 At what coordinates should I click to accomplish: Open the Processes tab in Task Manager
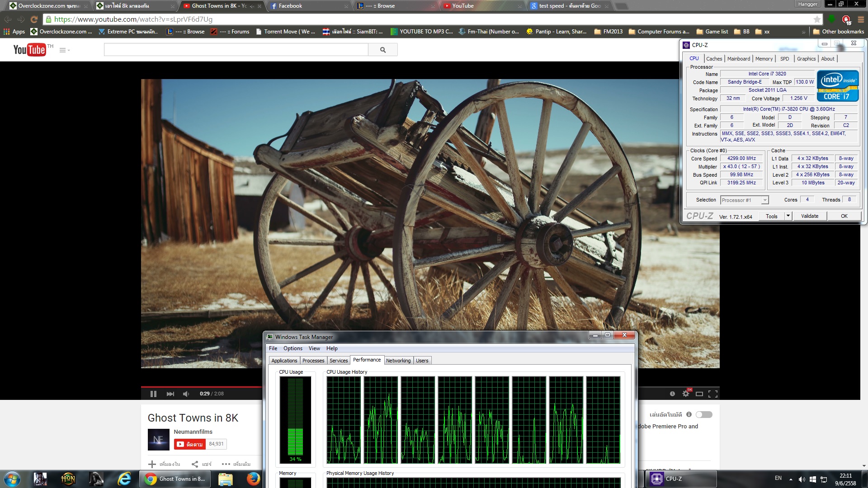point(313,361)
